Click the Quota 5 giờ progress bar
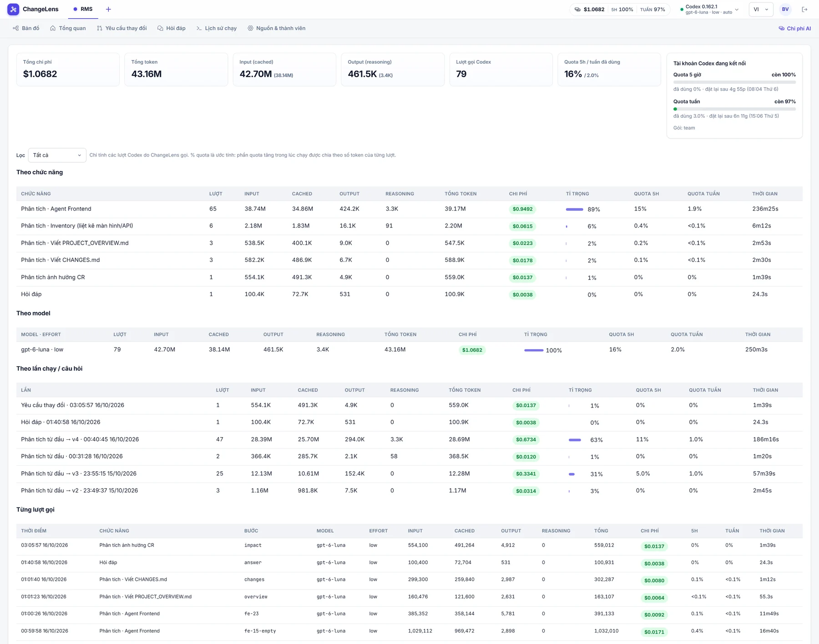Viewport: 819px width, 644px height. [x=734, y=82]
